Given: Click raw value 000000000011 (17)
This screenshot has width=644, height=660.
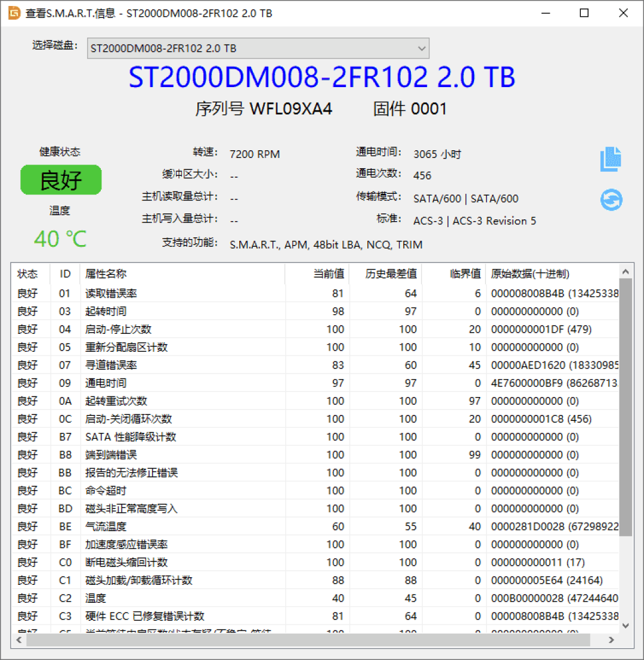Looking at the screenshot, I should point(538,562).
